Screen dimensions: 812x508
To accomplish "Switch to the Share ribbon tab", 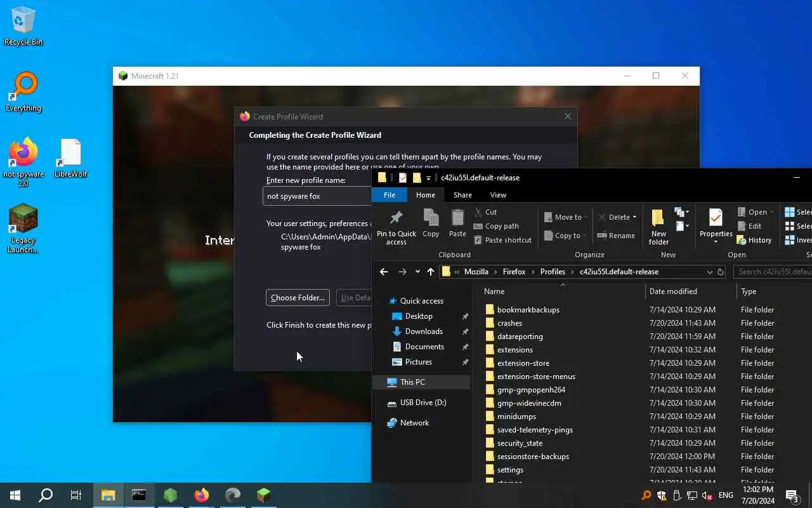I will 462,195.
